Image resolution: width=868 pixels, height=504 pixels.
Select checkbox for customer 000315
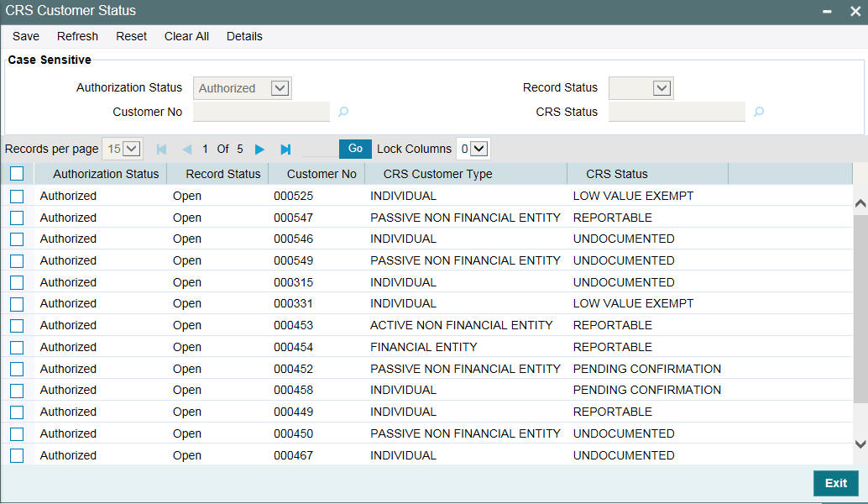pos(17,282)
